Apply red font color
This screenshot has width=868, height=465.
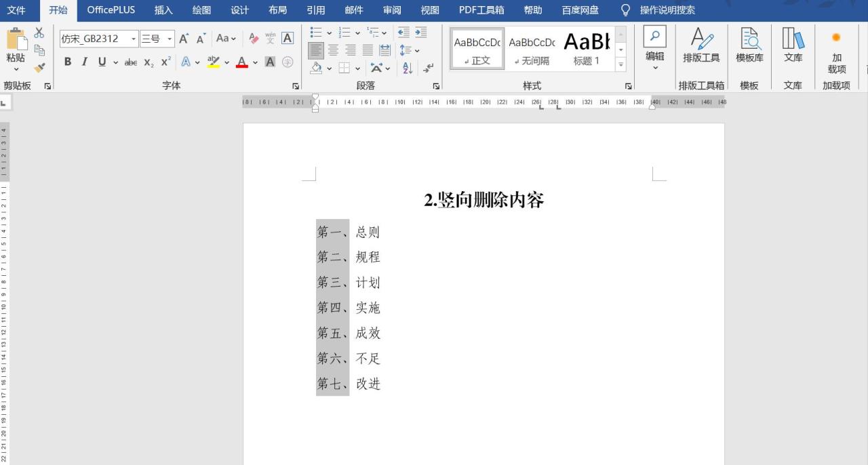pyautogui.click(x=242, y=62)
